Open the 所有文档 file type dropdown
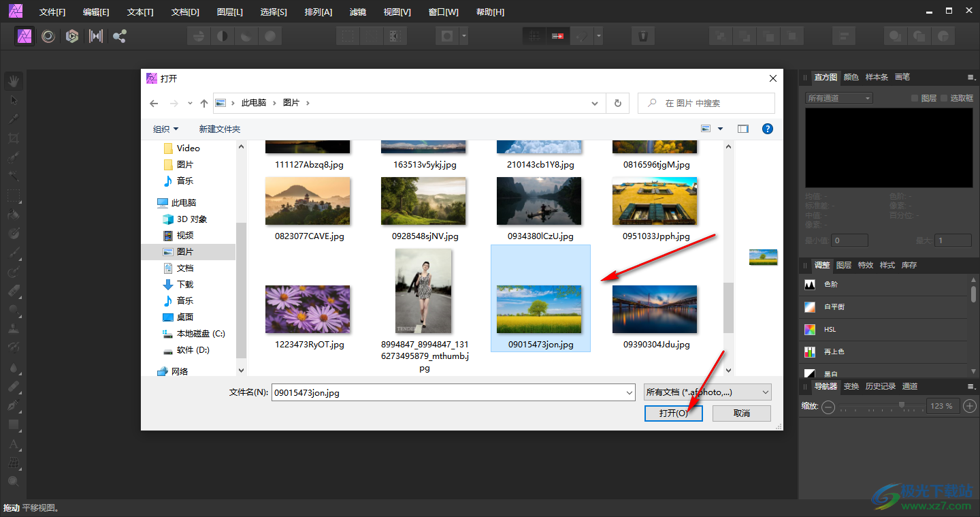This screenshot has width=980, height=517. point(708,392)
